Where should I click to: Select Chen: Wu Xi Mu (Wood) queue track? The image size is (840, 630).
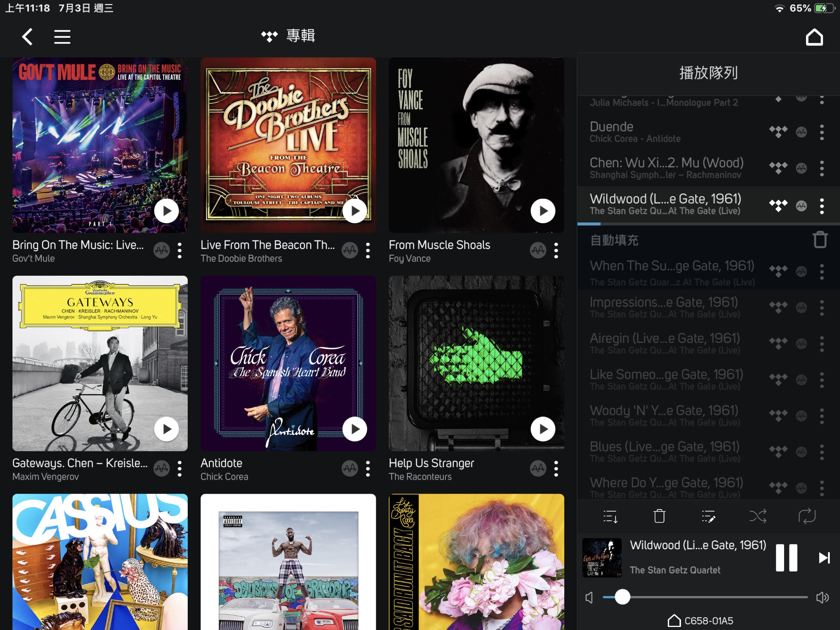(709, 168)
